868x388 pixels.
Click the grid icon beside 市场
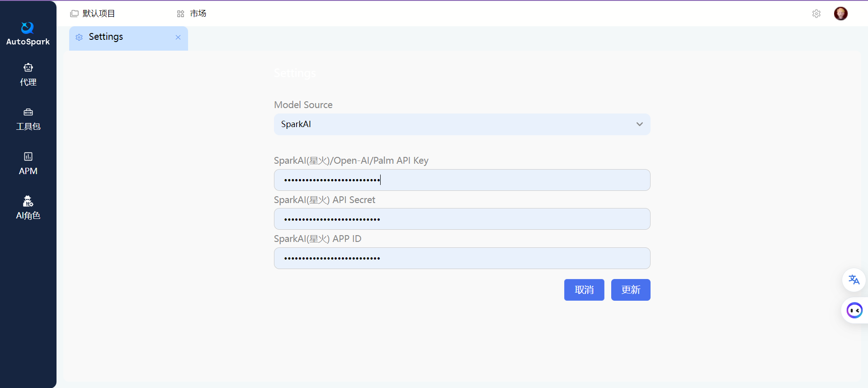(180, 14)
